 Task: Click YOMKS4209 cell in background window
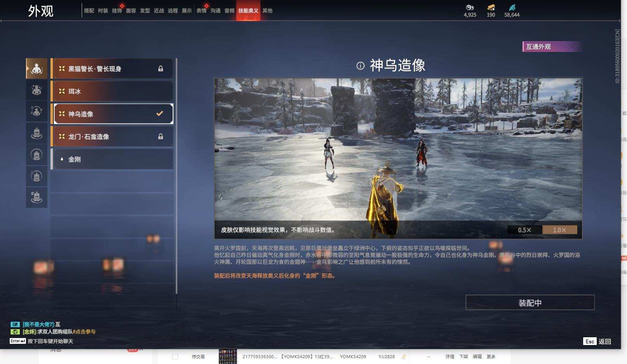pos(353,357)
